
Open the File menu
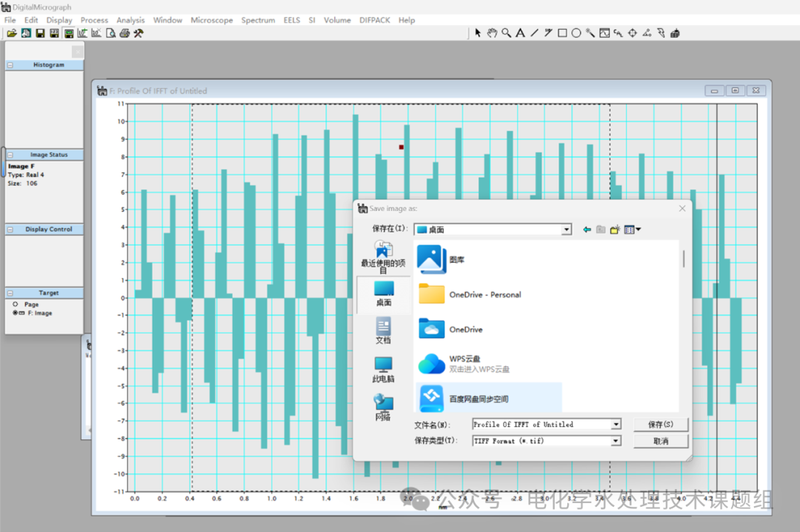tap(10, 20)
